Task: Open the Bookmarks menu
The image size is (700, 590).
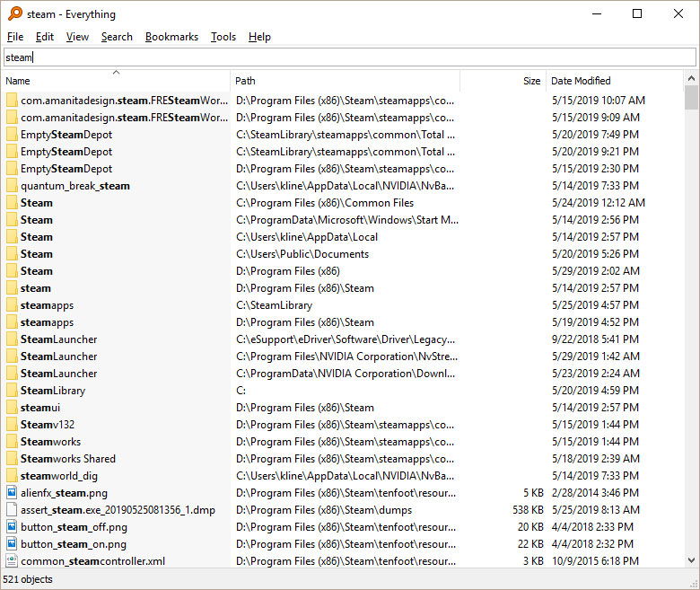Action: click(171, 37)
